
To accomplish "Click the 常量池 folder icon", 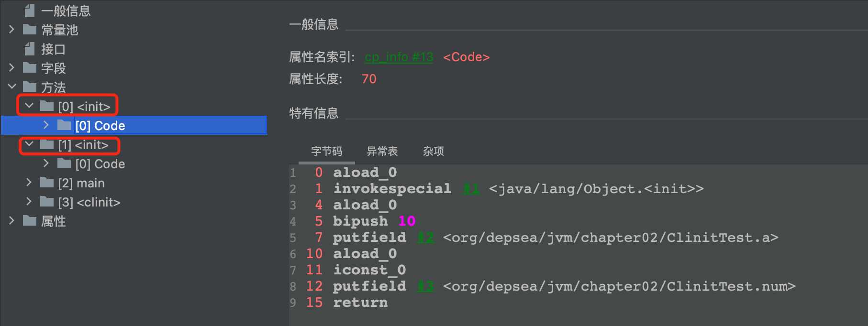I will (30, 30).
